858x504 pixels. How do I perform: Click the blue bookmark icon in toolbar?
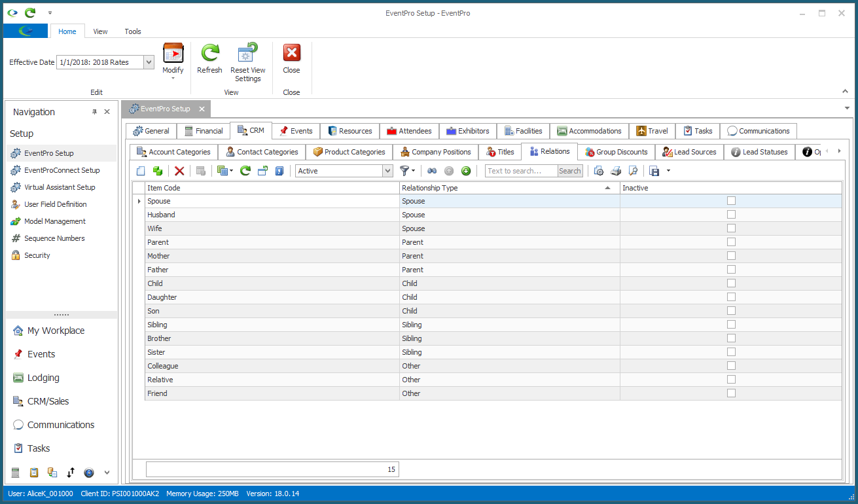(x=279, y=171)
